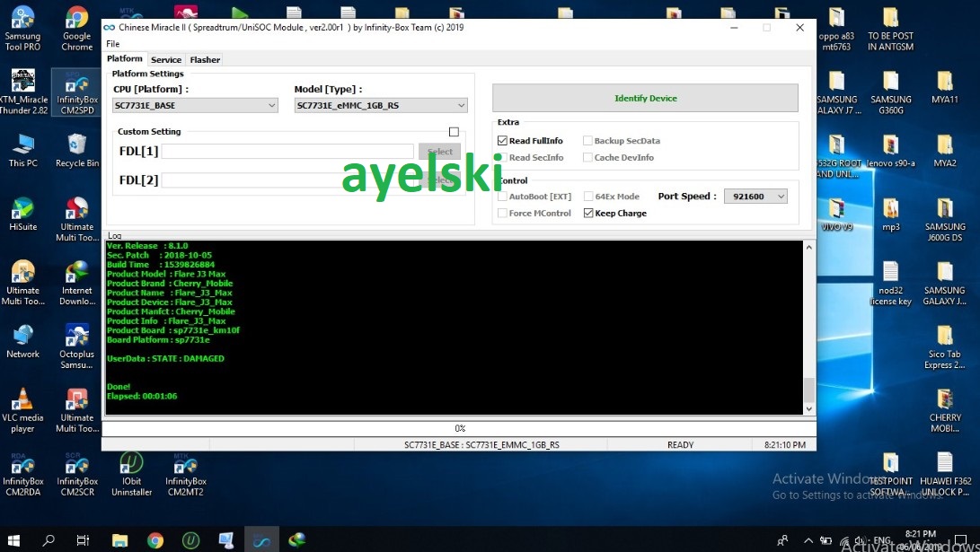Viewport: 980px width, 552px height.
Task: Open lenovo s90-a folder
Action: (x=891, y=151)
